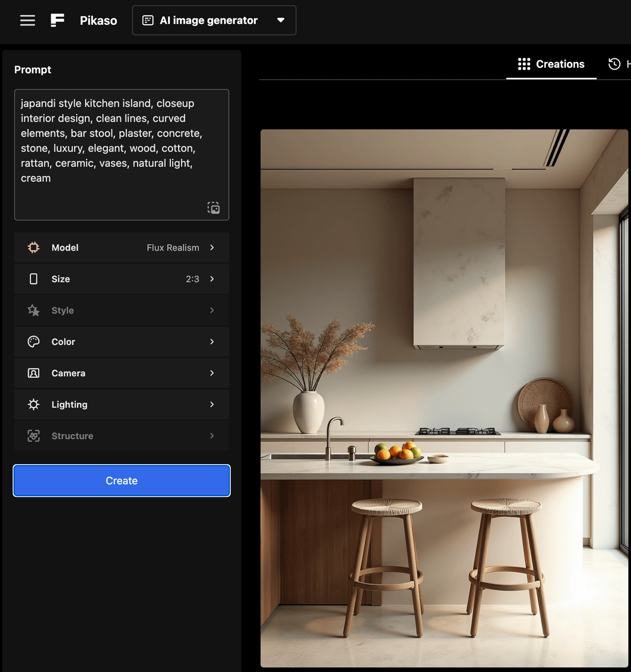Open the hamburger main menu
631x672 pixels.
click(27, 21)
